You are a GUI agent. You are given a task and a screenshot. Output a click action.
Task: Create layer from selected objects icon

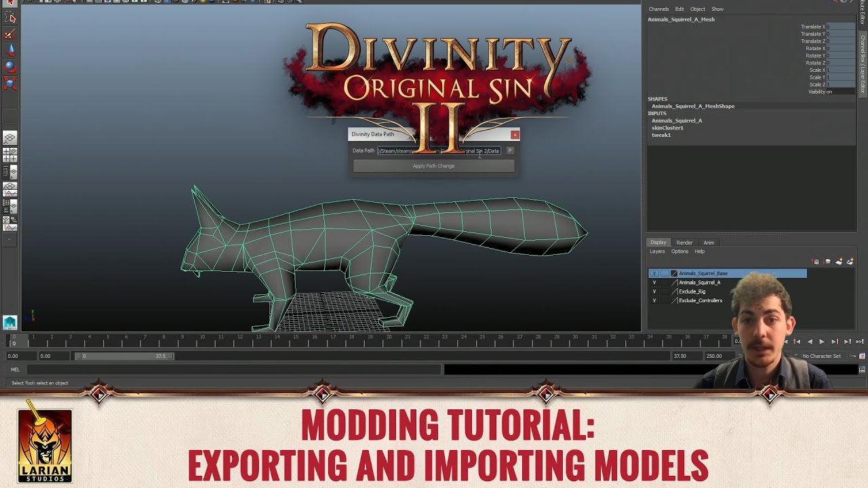[x=850, y=261]
